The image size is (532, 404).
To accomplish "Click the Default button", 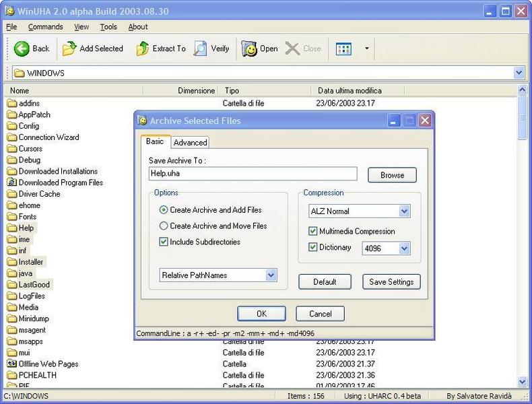I will tap(325, 282).
